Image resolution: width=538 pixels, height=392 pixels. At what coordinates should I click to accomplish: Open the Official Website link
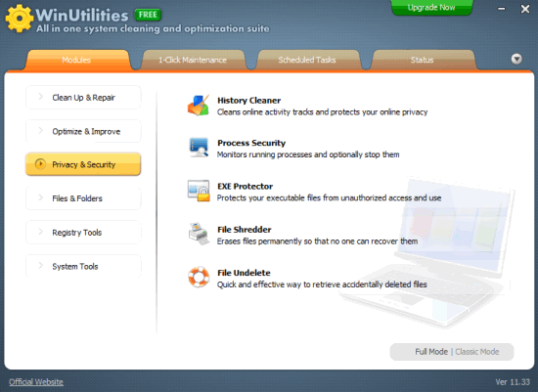click(36, 381)
